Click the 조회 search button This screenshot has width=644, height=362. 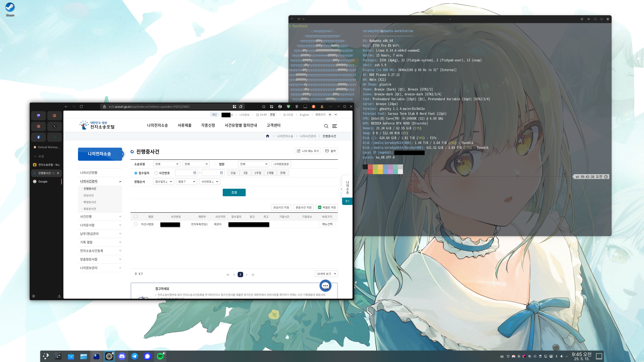pos(234,193)
